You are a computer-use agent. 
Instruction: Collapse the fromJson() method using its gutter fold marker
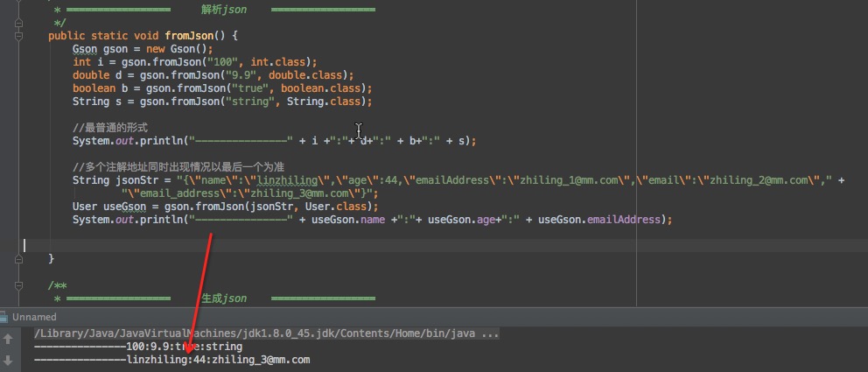pos(19,36)
